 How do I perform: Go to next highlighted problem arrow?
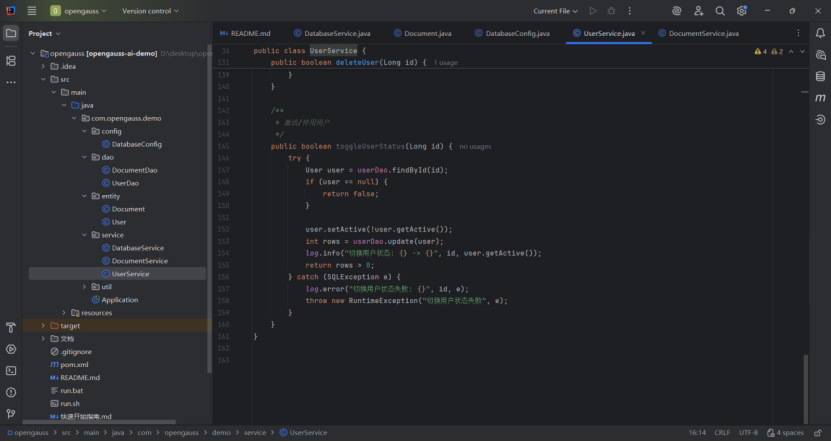click(x=802, y=51)
